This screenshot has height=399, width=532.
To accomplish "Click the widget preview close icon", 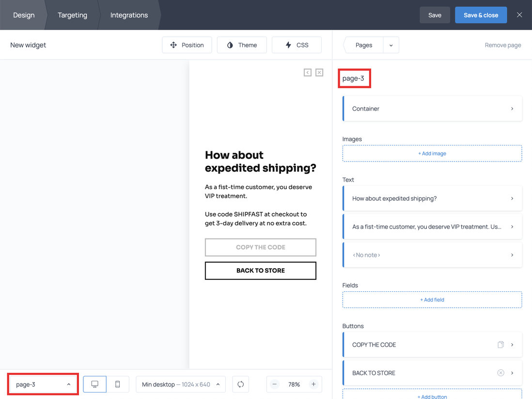I will [319, 72].
